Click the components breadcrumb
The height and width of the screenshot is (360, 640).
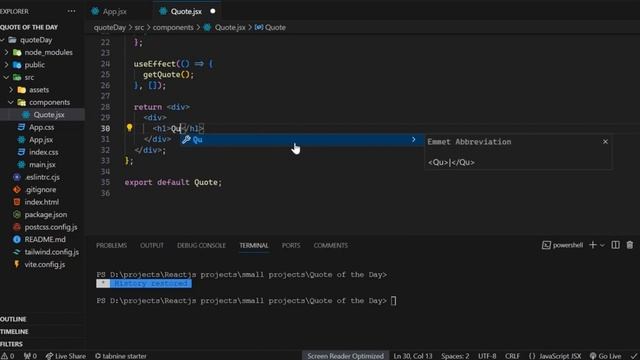pos(173,27)
